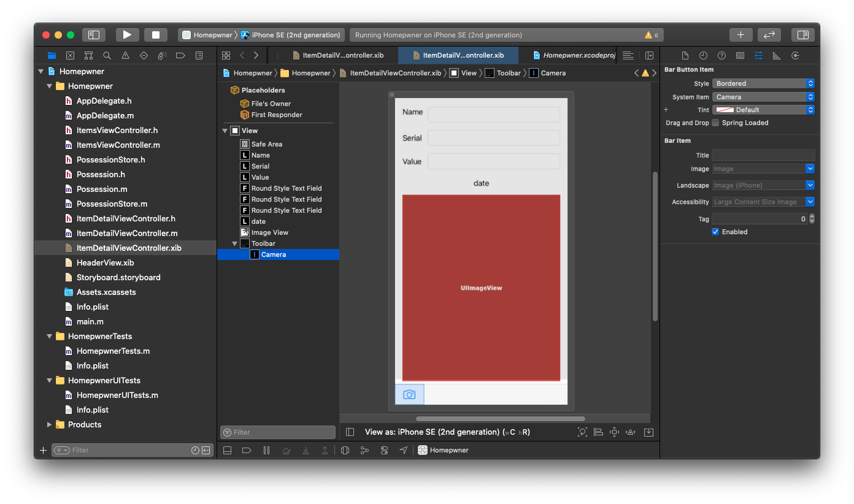
Task: Show the Connections inspector
Action: [x=795, y=55]
